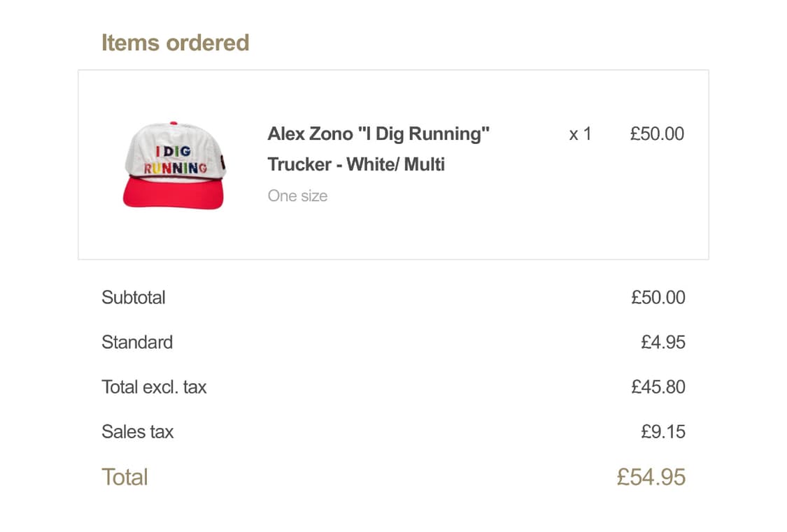
Task: Click the £45.80 amount
Action: (x=658, y=387)
